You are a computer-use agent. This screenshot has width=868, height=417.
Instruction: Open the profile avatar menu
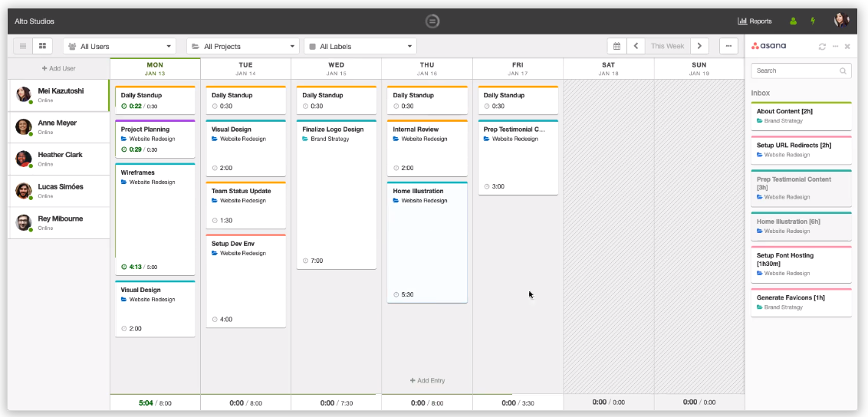pos(841,21)
